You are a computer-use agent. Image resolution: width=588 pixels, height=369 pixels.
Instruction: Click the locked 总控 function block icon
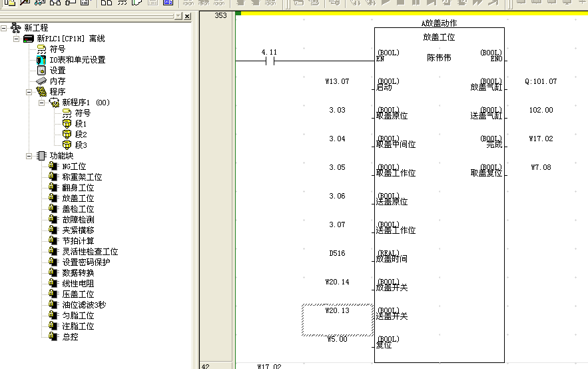pos(54,337)
